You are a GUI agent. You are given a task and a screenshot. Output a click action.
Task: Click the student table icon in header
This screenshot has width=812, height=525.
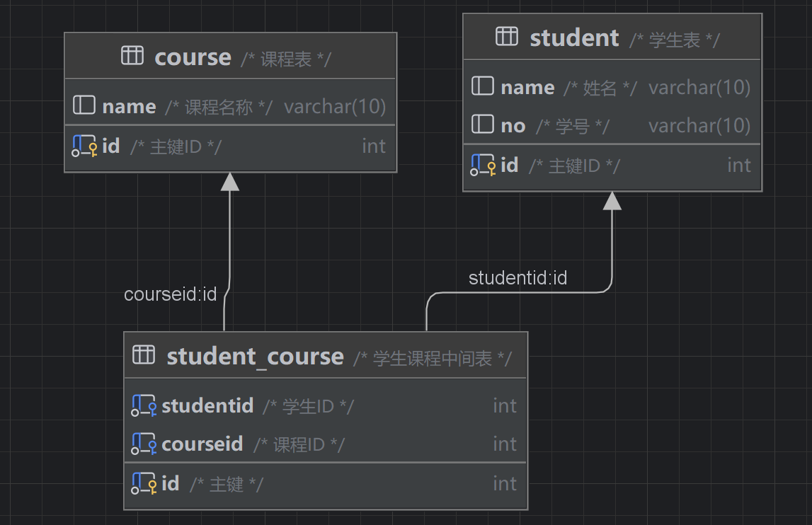(x=507, y=37)
